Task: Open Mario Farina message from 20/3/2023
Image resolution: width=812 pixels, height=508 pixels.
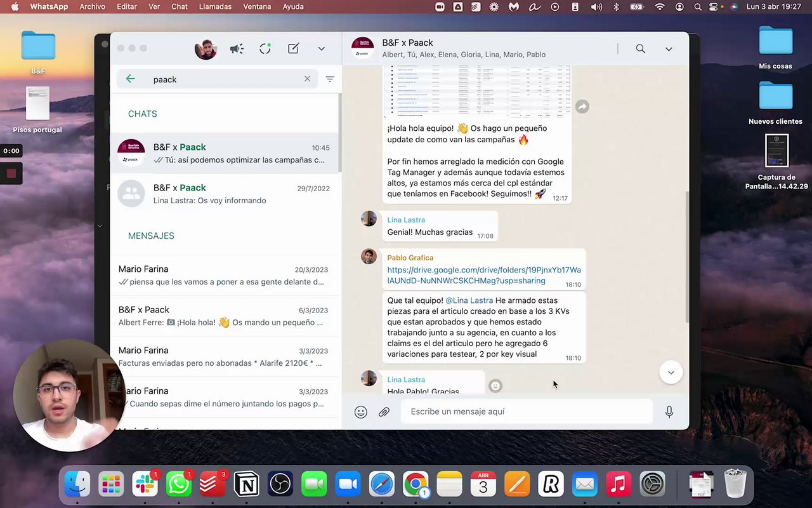Action: click(x=225, y=276)
